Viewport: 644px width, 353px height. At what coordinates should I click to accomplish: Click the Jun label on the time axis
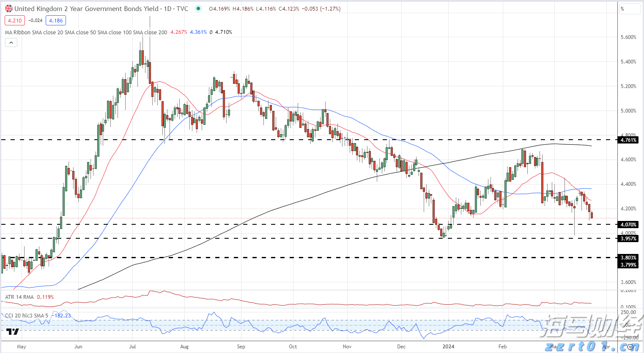click(x=78, y=347)
